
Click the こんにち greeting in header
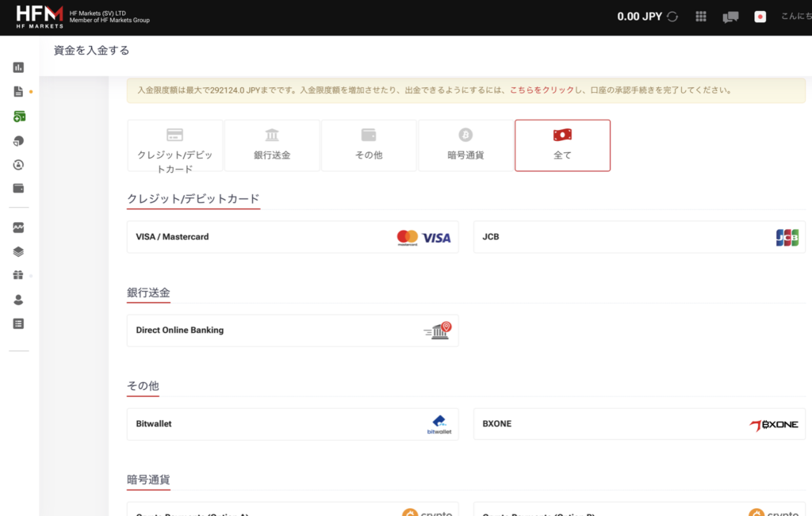tap(796, 17)
